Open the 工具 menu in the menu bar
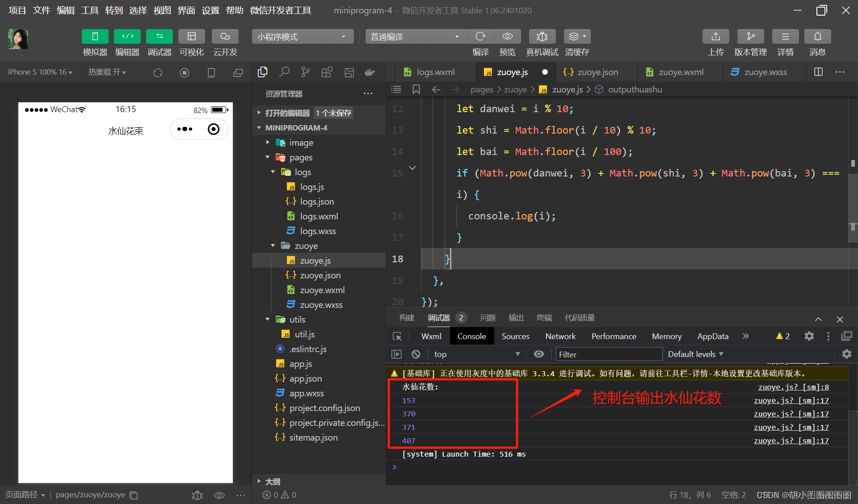The image size is (858, 504). coord(90,10)
